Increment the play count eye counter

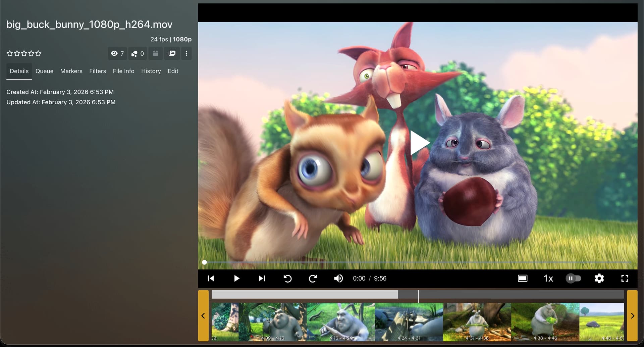(117, 53)
